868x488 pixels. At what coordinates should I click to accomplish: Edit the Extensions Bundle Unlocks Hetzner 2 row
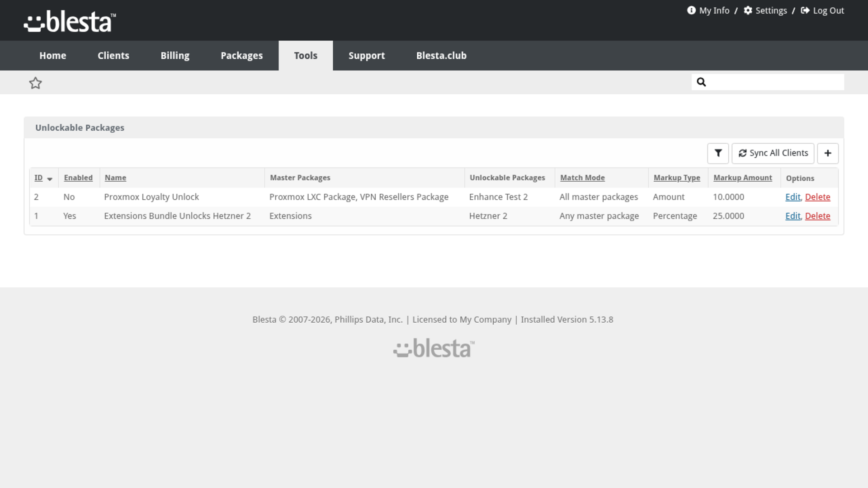(793, 216)
